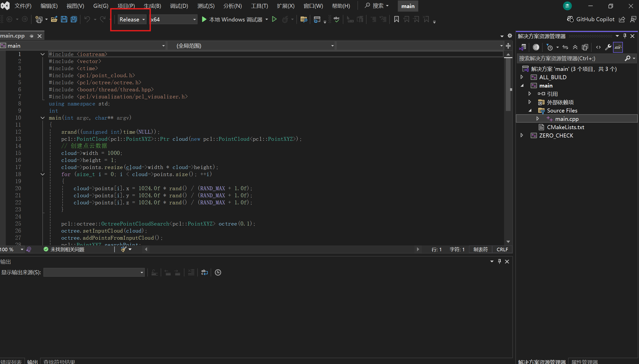Switch to the 错误列表 tab

11,361
